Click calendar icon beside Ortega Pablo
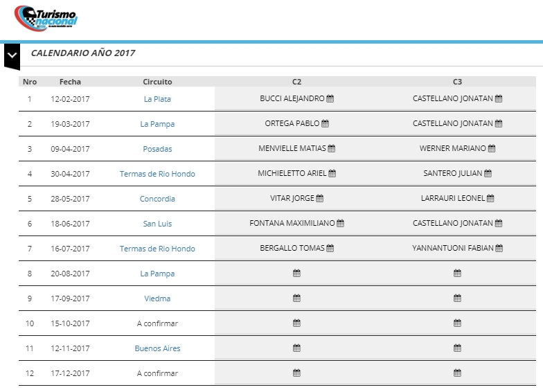This screenshot has width=543, height=392. tap(326, 124)
